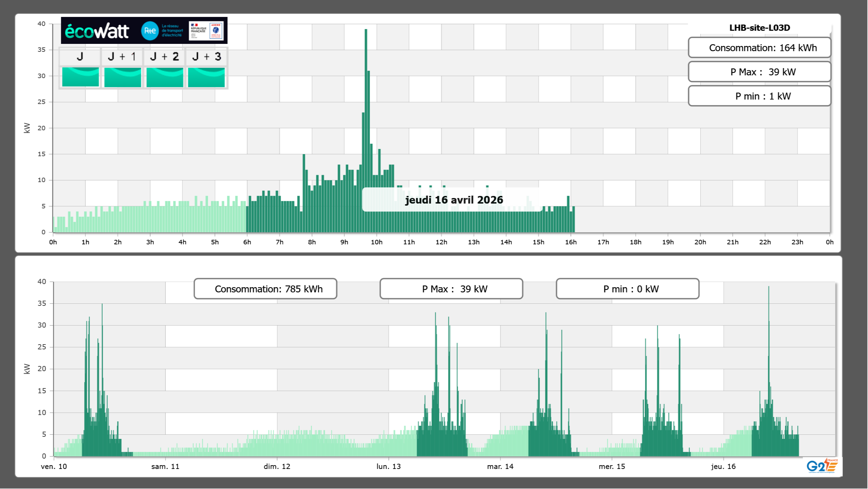
Task: Click the green J + 1 signal icon
Action: pyautogui.click(x=122, y=77)
